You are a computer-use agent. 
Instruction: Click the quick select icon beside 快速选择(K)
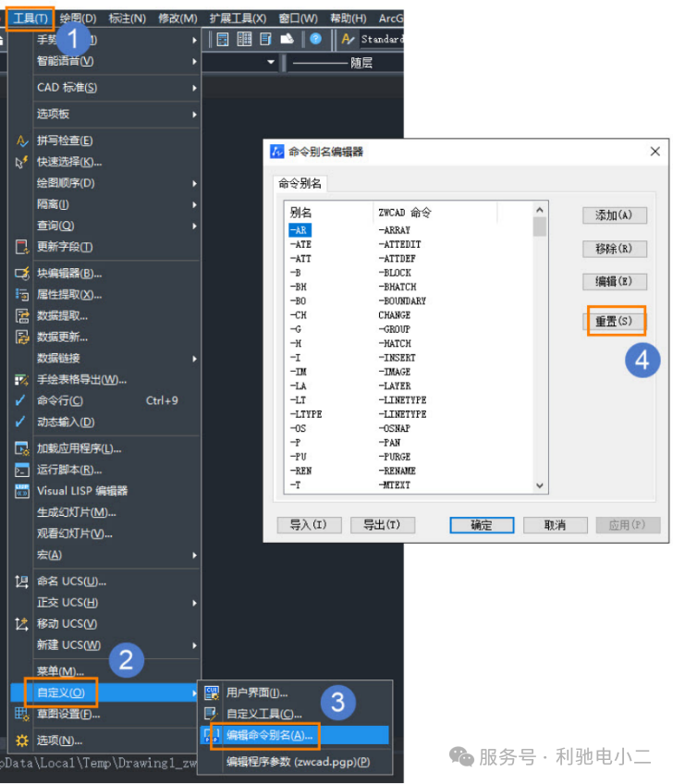point(21,162)
